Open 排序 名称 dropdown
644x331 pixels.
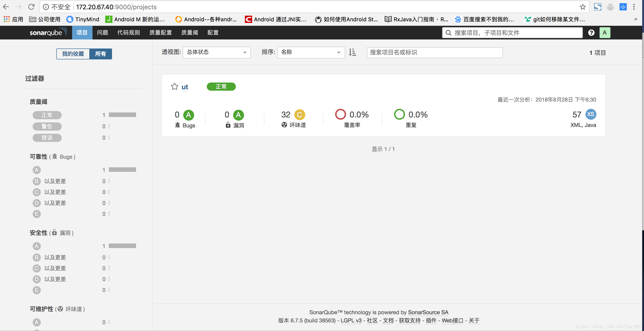coord(311,52)
